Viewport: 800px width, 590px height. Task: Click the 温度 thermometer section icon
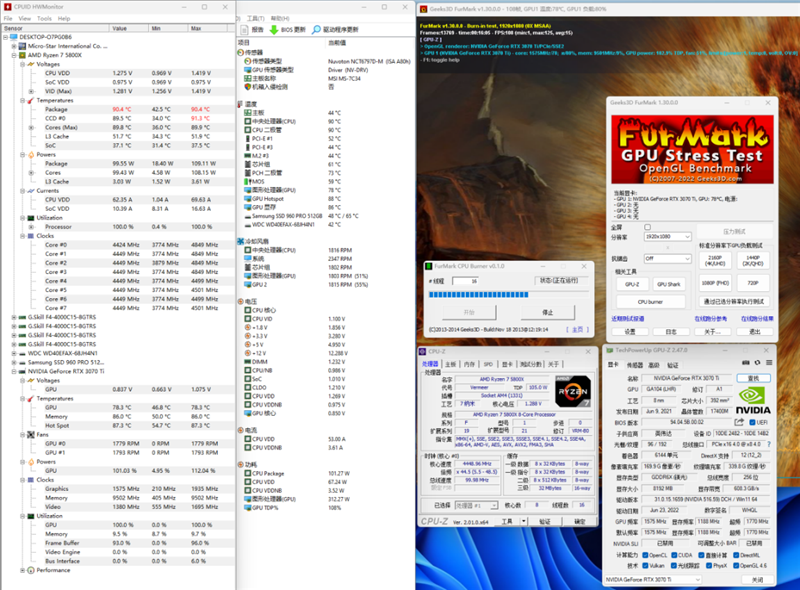click(241, 104)
